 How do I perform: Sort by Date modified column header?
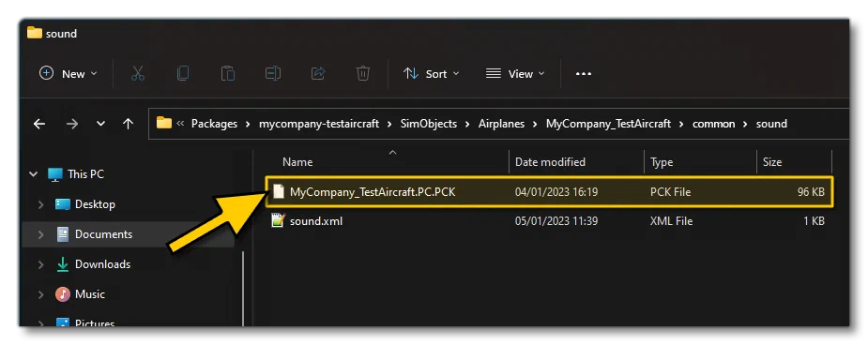(550, 162)
